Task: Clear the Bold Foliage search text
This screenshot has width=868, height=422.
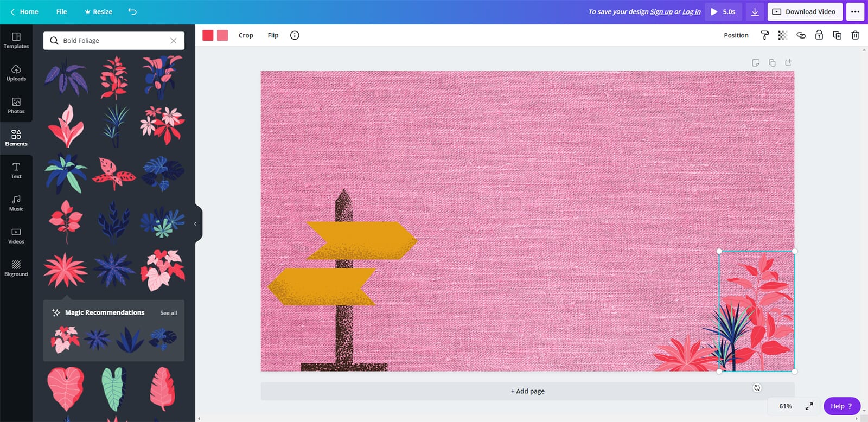Action: point(174,41)
